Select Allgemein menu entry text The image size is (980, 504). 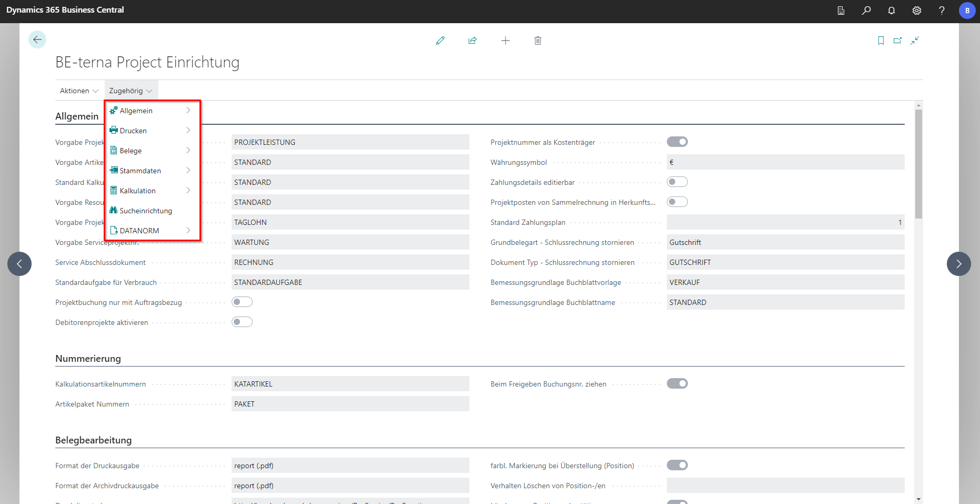coord(136,111)
